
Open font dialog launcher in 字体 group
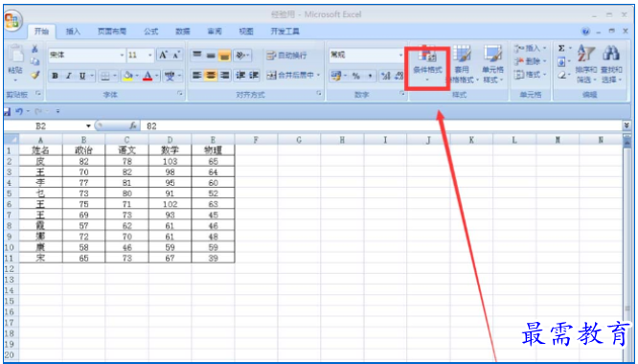pyautogui.click(x=180, y=94)
